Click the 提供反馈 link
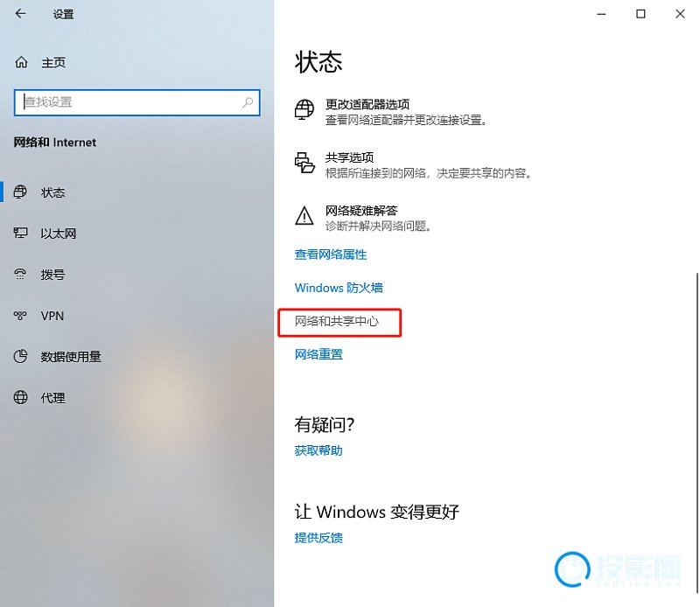The image size is (700, 607). pos(318,538)
